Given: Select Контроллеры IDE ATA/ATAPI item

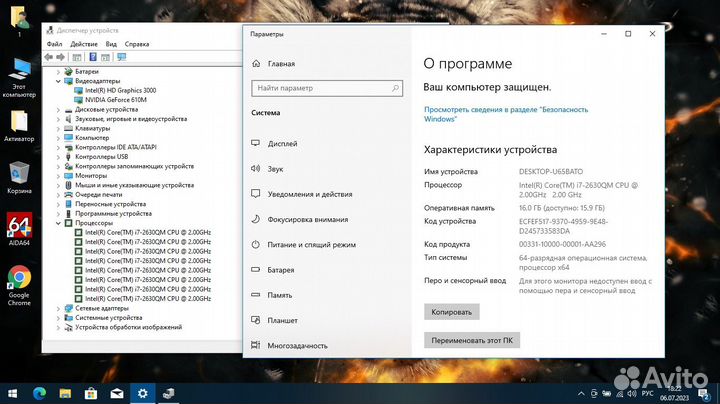Looking at the screenshot, I should [116, 147].
